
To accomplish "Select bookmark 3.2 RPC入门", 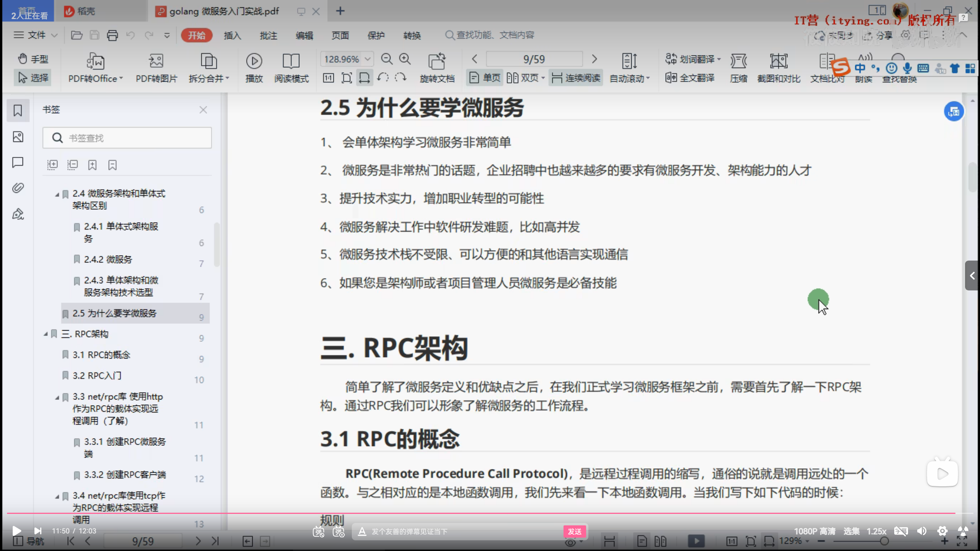I will (x=97, y=376).
